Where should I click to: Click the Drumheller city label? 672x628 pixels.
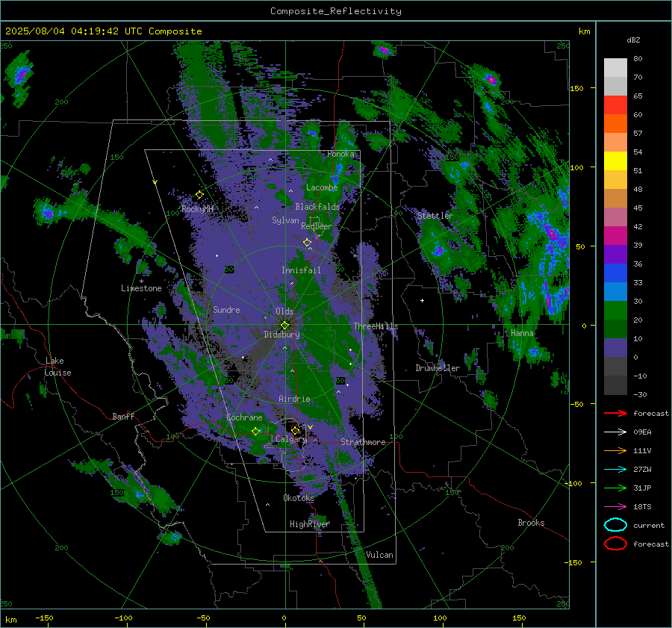tap(438, 368)
